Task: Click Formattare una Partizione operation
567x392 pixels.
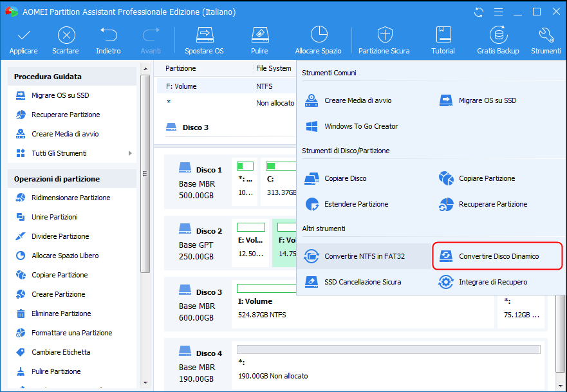Action: pyautogui.click(x=64, y=333)
